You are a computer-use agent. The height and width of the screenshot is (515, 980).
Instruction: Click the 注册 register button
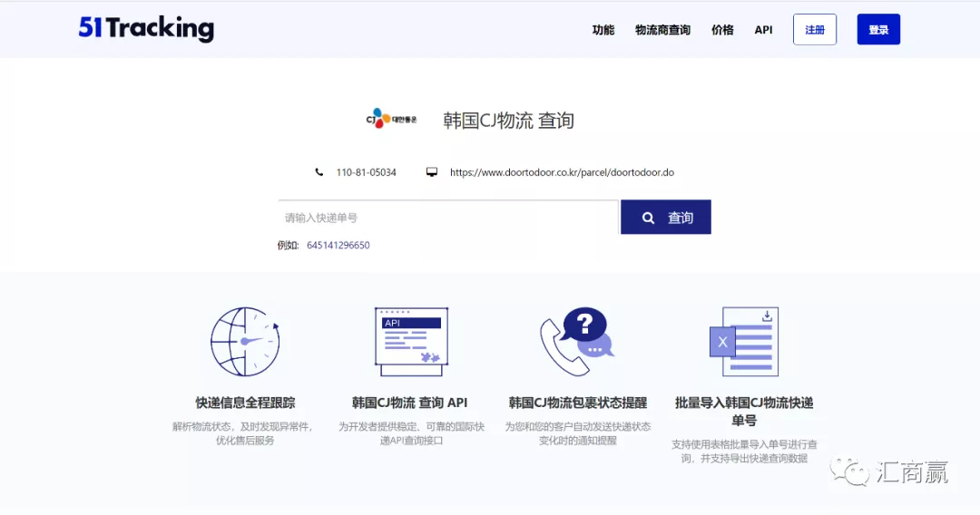point(815,29)
